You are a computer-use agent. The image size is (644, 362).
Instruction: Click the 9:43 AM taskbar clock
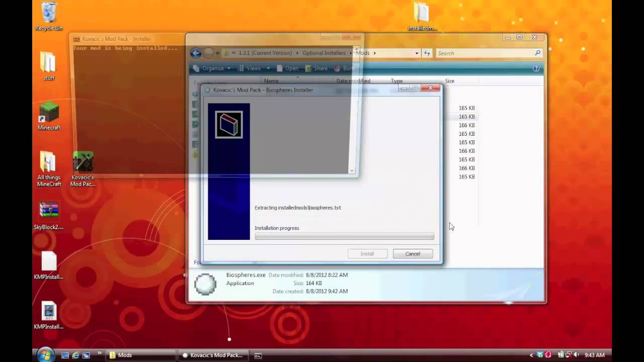(595, 355)
